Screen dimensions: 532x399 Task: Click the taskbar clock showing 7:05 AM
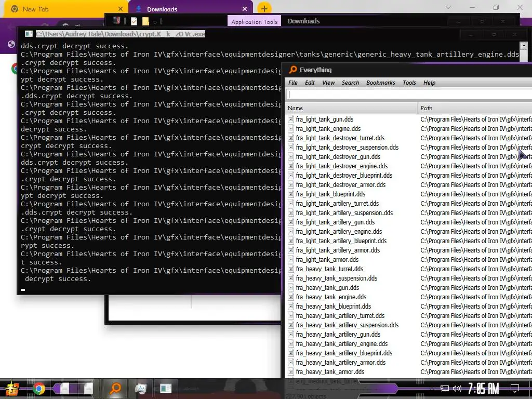pyautogui.click(x=484, y=389)
